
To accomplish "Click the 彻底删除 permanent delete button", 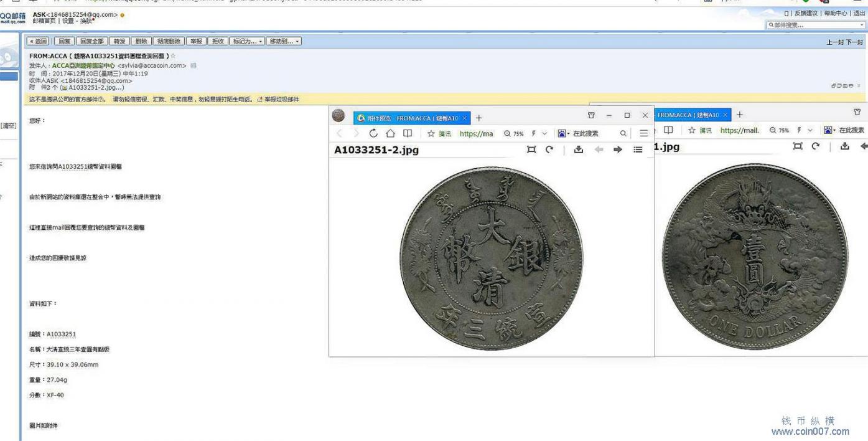I will point(169,41).
